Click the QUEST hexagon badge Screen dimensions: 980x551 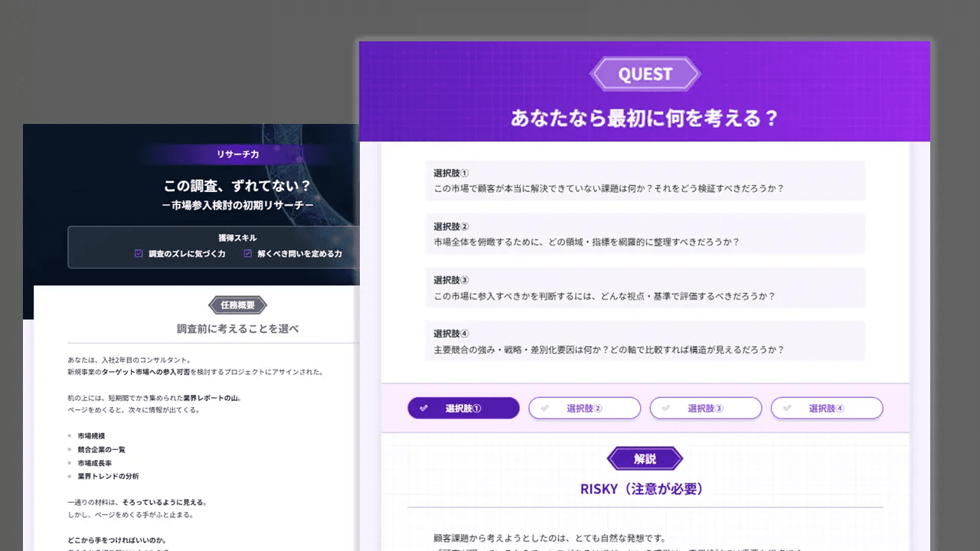645,74
